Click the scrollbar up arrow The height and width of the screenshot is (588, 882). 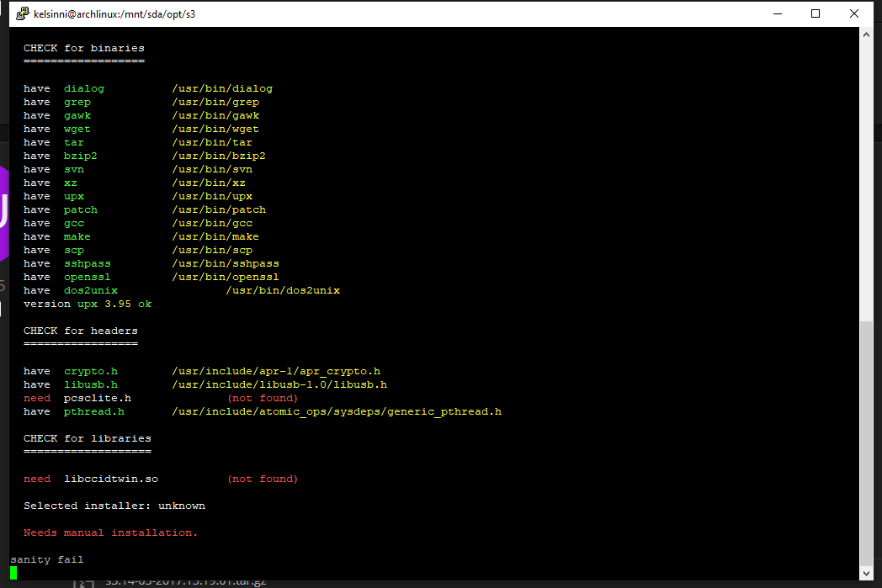tap(866, 34)
